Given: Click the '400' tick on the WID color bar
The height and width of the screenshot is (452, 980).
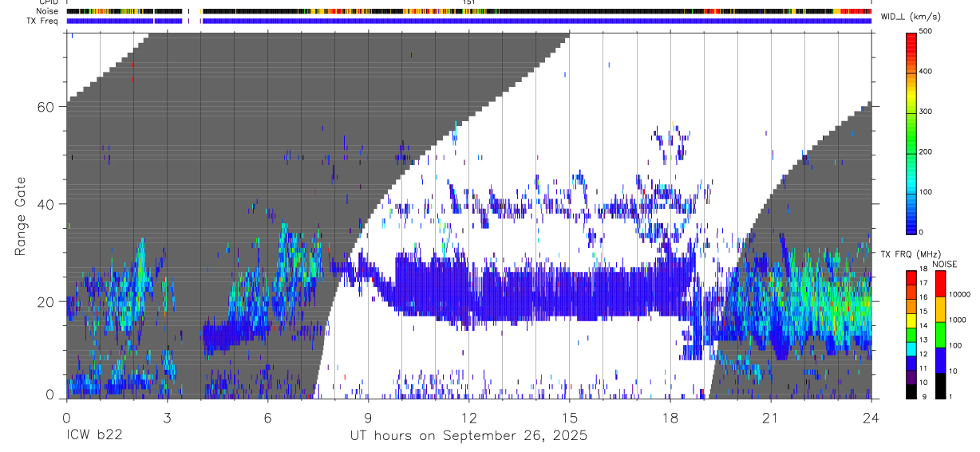Looking at the screenshot, I should coord(926,72).
